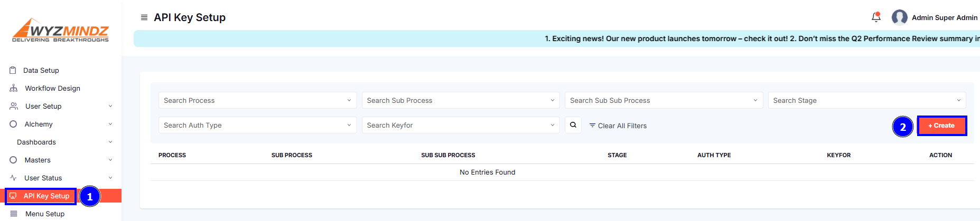The image size is (980, 221).
Task: Click the Admin Super Admin profile name
Action: pyautogui.click(x=945, y=17)
